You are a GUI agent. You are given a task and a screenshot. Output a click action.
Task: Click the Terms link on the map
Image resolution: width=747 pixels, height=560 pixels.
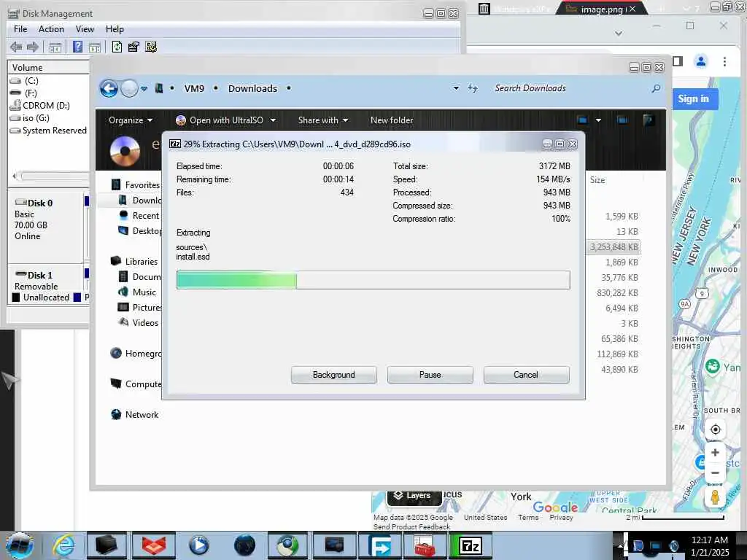coord(528,517)
